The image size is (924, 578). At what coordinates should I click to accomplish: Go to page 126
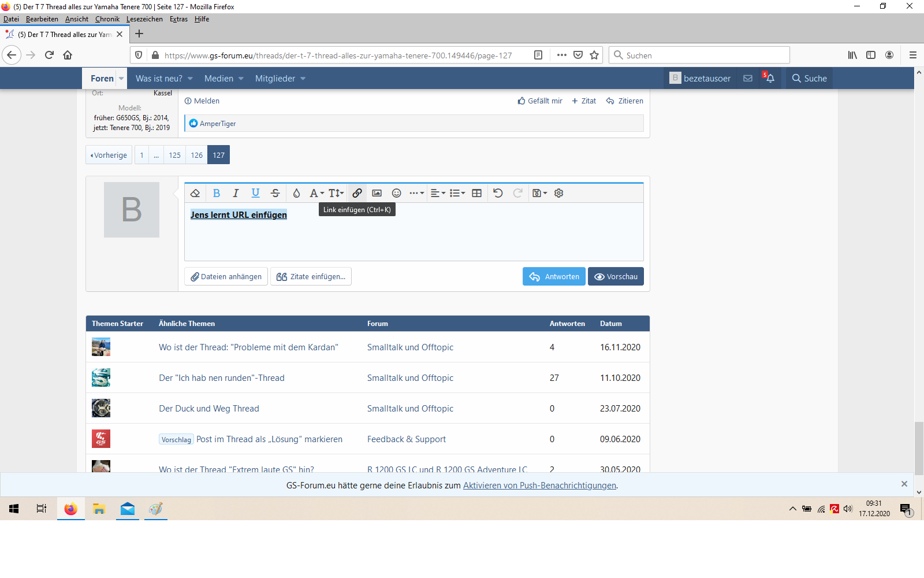[x=196, y=155]
